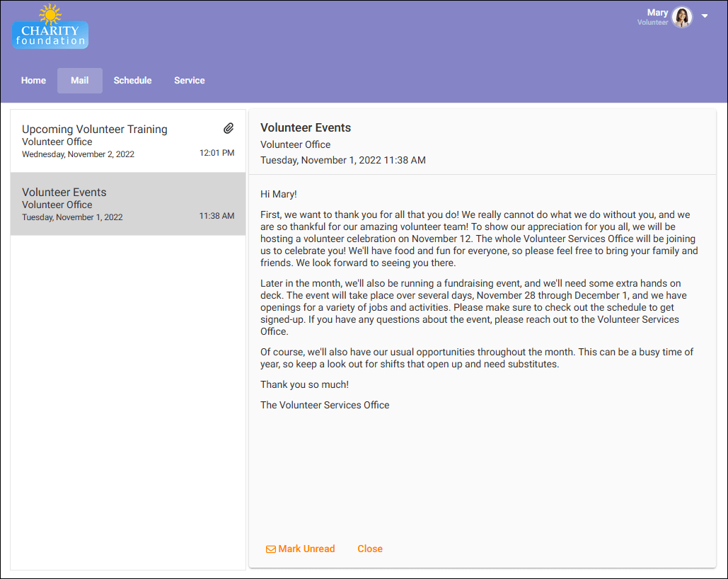Switch to the Service tab
Screen dimensions: 728x579
click(190, 81)
